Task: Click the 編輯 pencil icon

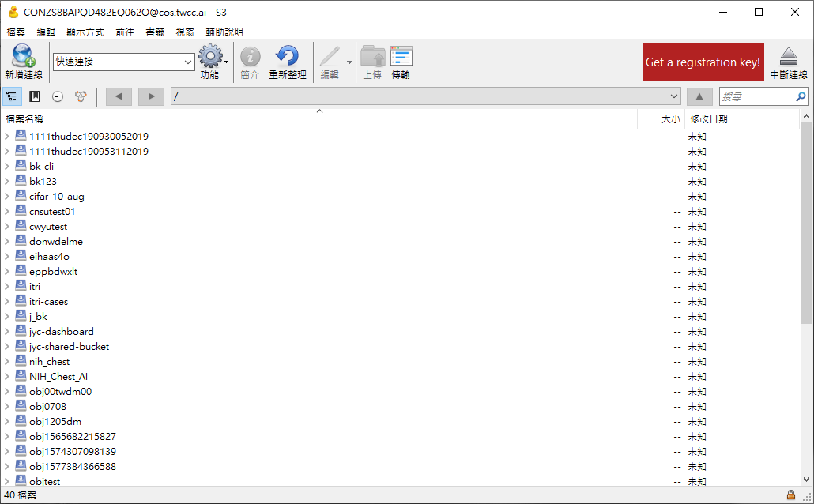Action: 330,56
